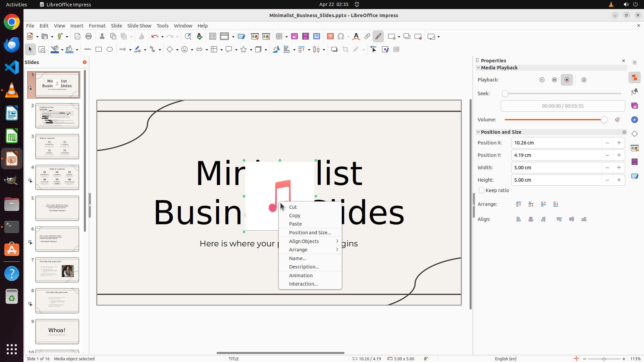The width and height of the screenshot is (644, 362).
Task: Click the Insert Text Box icon
Action: coord(330,37)
